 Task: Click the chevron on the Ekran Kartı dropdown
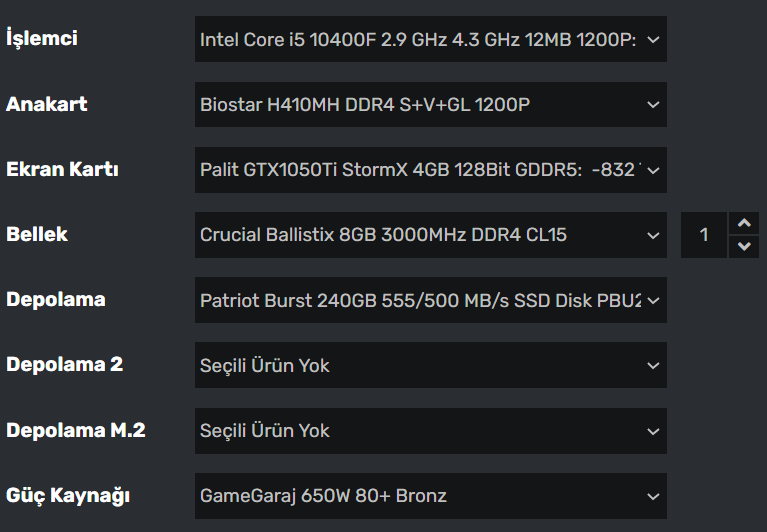(653, 170)
